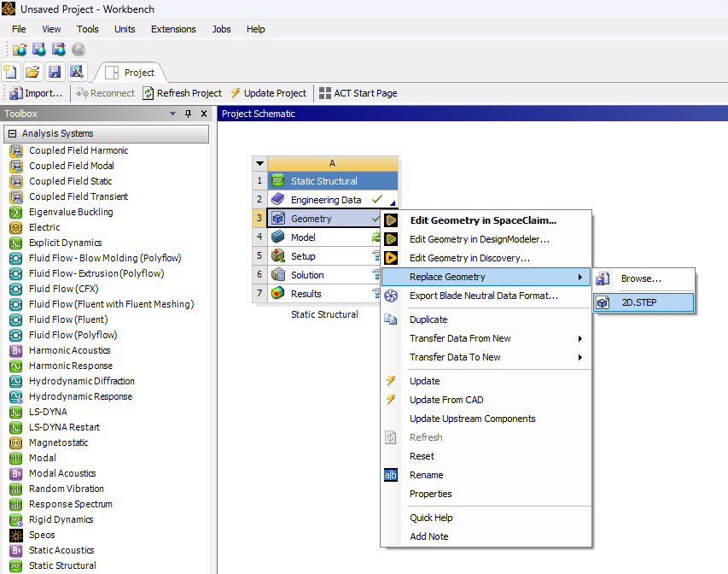
Task: Click the Magnetostatic system icon
Action: (x=15, y=442)
